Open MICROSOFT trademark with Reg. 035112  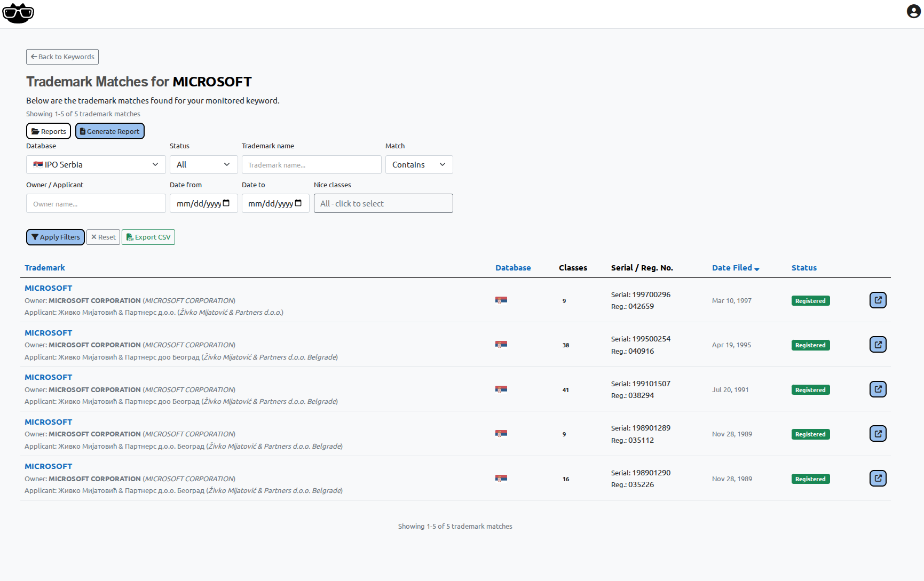pyautogui.click(x=48, y=422)
